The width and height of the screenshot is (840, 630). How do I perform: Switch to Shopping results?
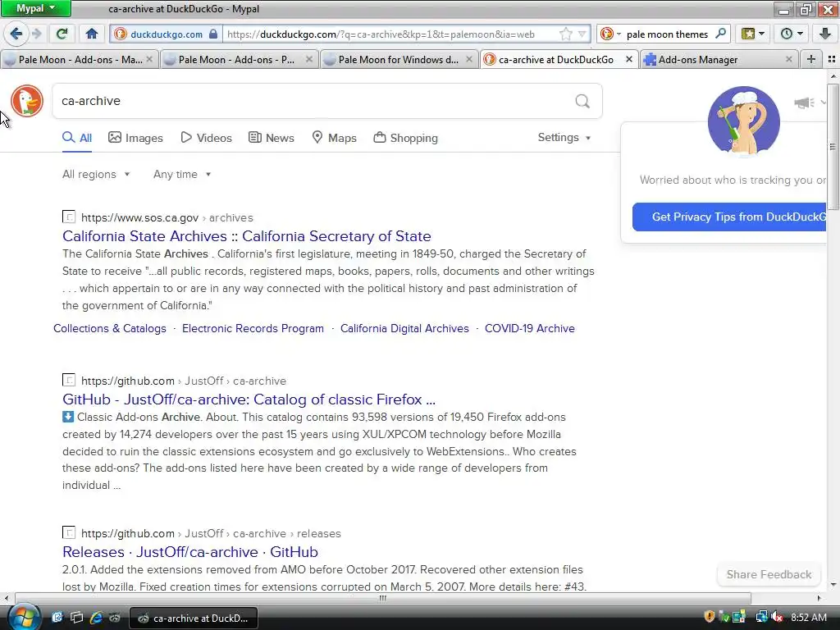(x=405, y=138)
